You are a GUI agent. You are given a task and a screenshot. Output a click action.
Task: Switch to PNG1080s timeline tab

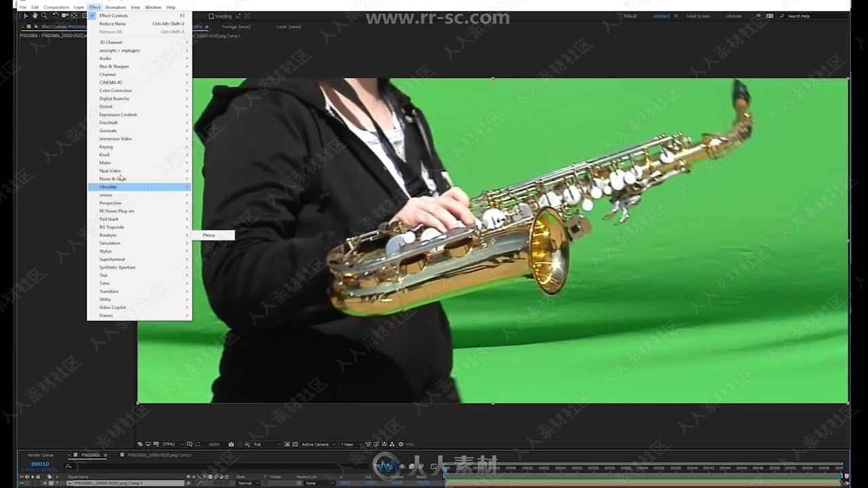click(90, 455)
